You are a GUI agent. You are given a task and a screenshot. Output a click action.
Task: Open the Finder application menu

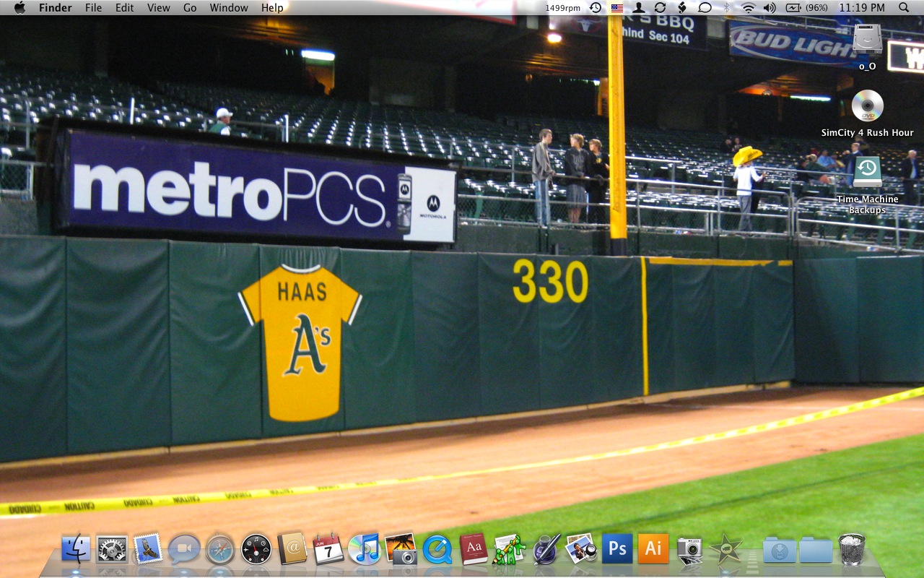point(56,8)
